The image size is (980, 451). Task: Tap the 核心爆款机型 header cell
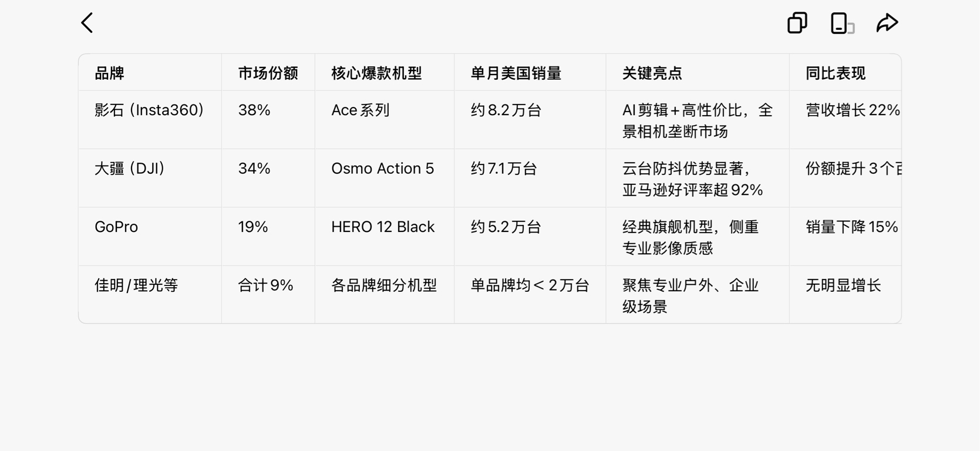click(x=376, y=73)
